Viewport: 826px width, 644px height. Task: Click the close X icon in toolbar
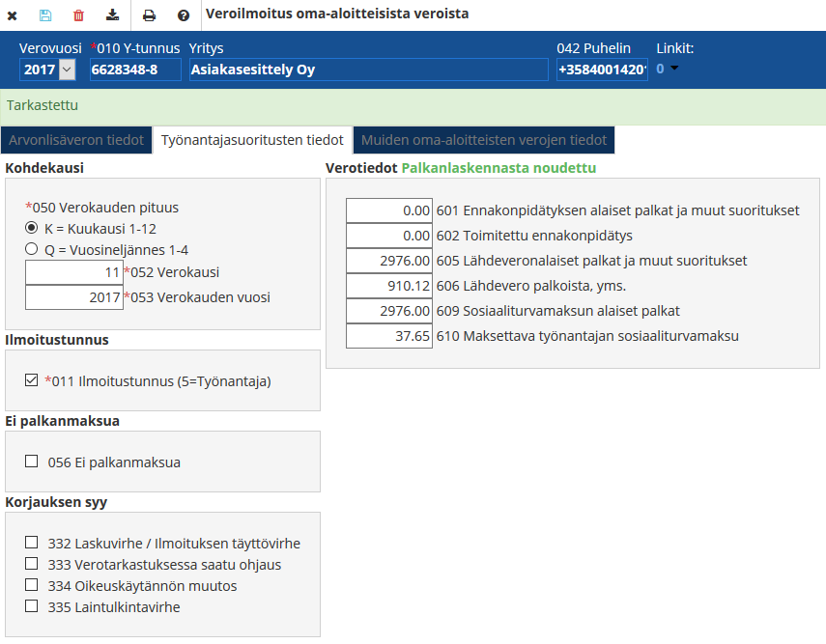click(x=13, y=15)
